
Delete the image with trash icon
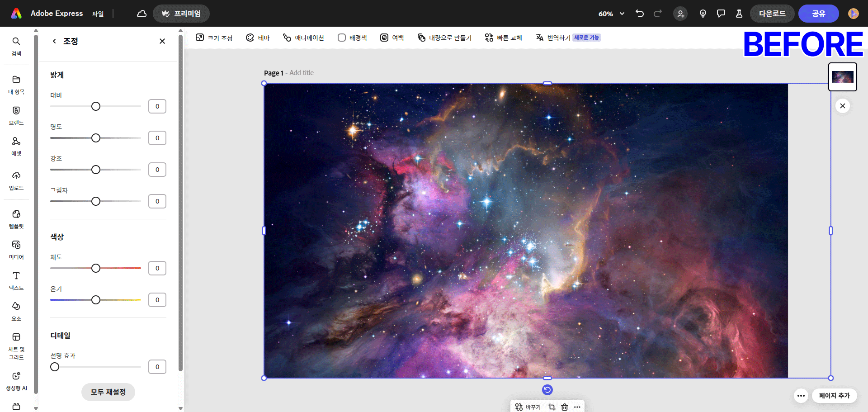[x=565, y=407]
